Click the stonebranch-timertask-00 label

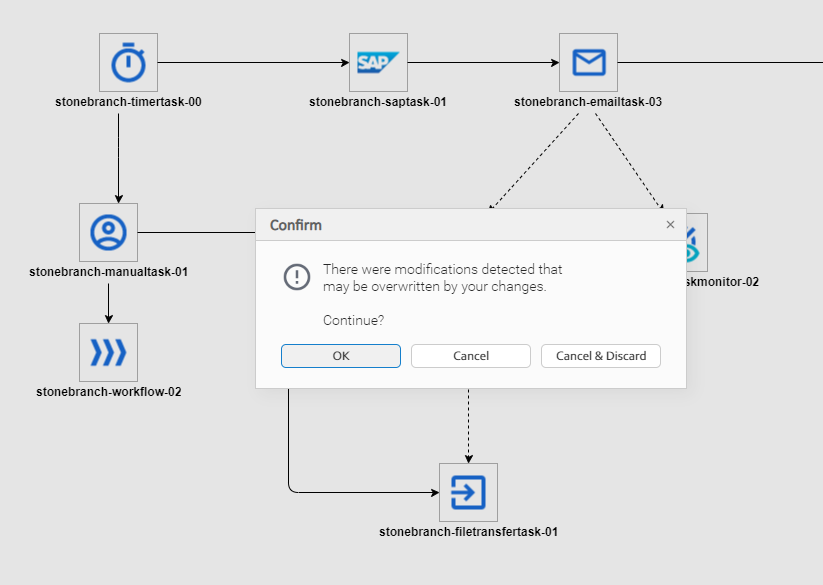pyautogui.click(x=129, y=102)
